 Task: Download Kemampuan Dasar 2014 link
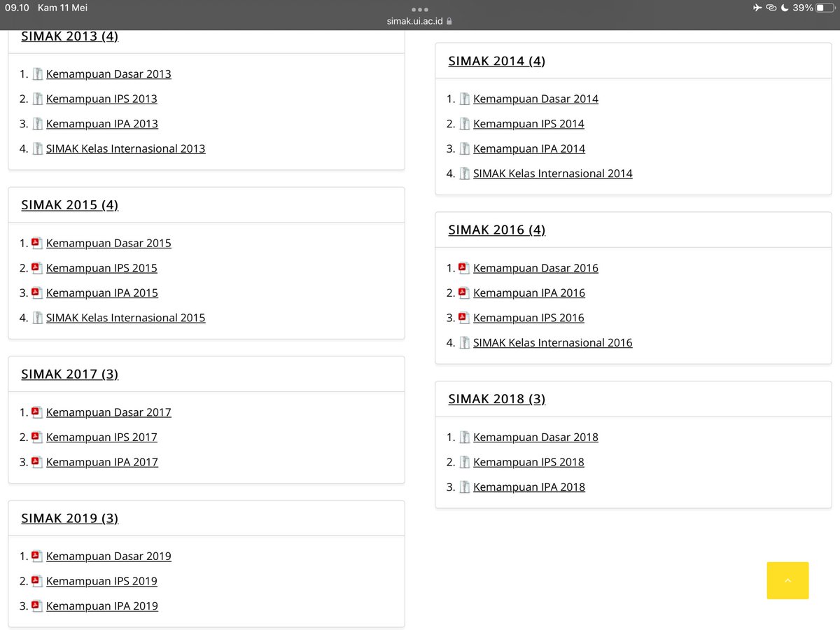point(535,99)
